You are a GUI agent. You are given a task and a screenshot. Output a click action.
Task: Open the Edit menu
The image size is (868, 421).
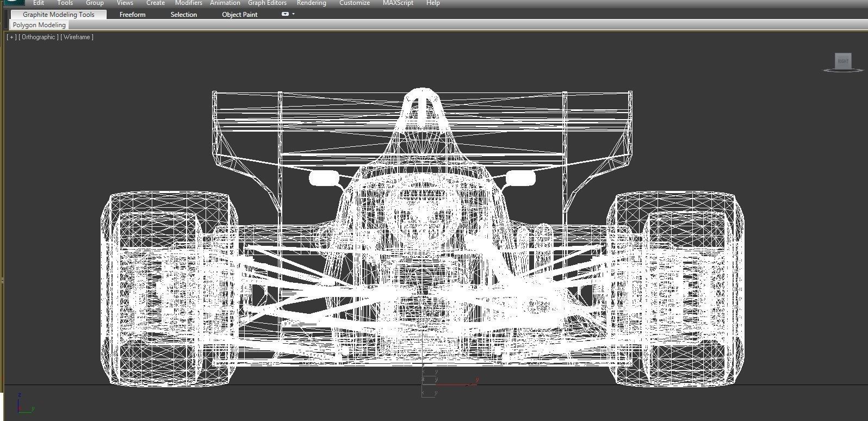39,3
